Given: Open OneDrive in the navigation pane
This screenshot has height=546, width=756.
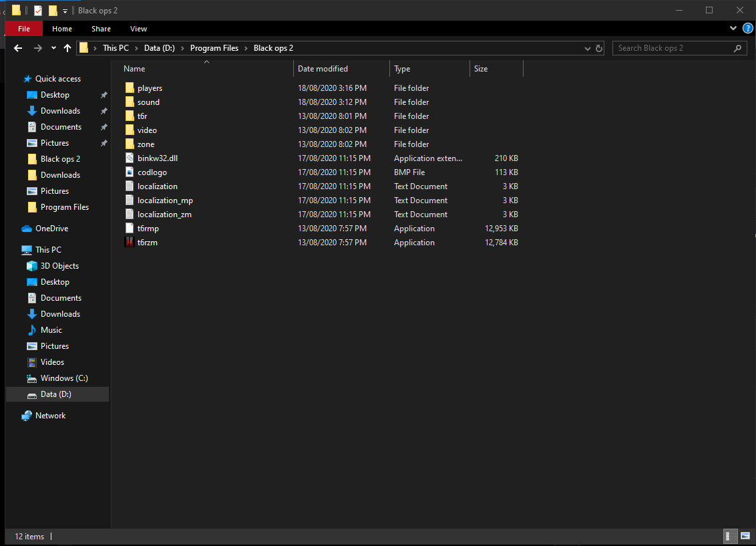Looking at the screenshot, I should click(51, 229).
